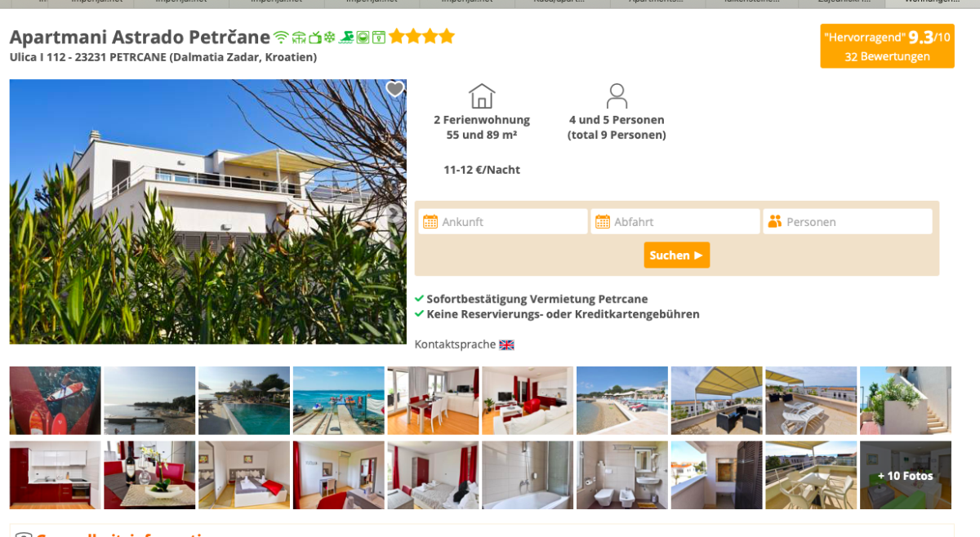Click the UK flag contact language icon

coord(506,345)
